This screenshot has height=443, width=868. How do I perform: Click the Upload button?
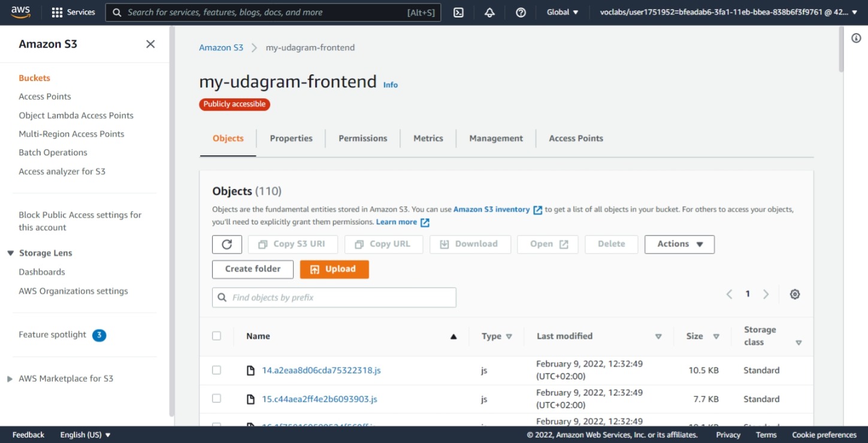tap(334, 269)
